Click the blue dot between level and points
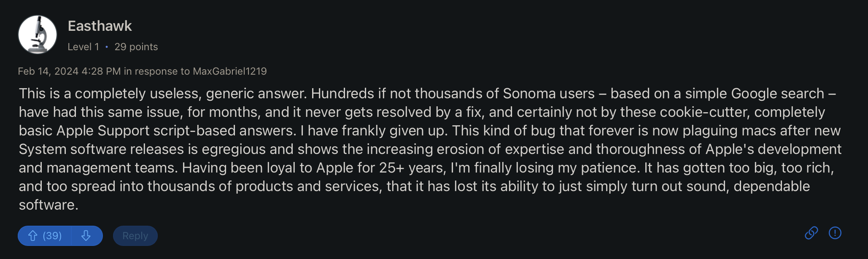The height and width of the screenshot is (259, 868). [107, 47]
